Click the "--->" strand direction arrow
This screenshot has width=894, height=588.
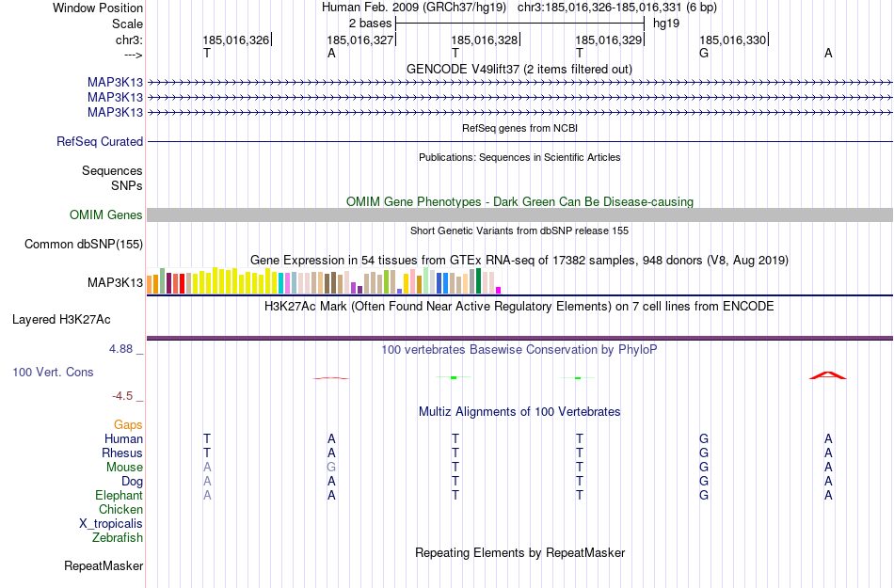point(133,55)
